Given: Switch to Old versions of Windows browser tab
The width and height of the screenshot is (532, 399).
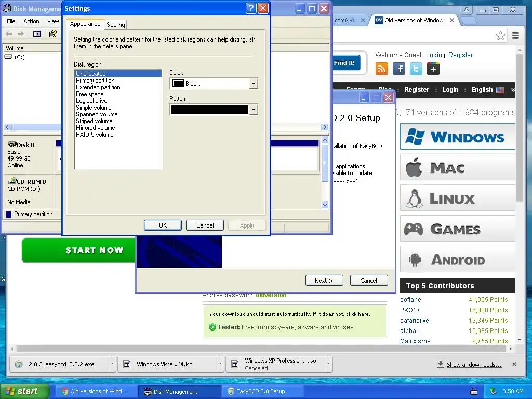Looking at the screenshot, I should coord(414,20).
